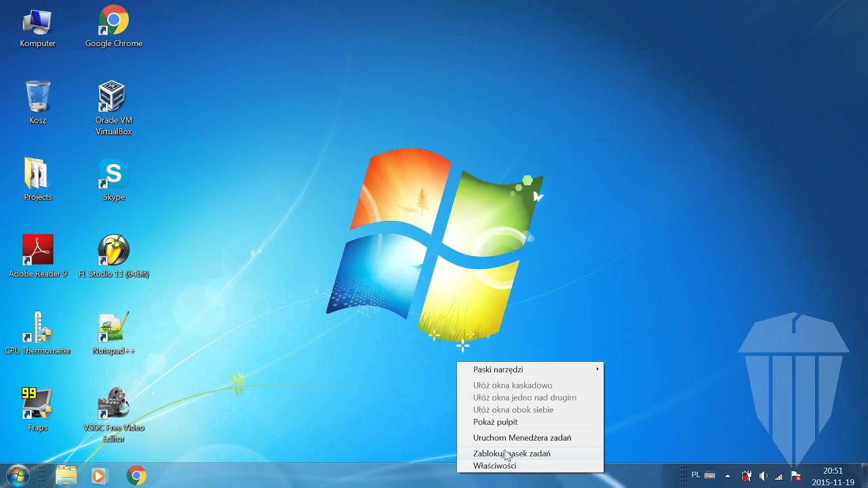Toggle Zablokuj pasek zadań option
The height and width of the screenshot is (488, 868).
530,453
